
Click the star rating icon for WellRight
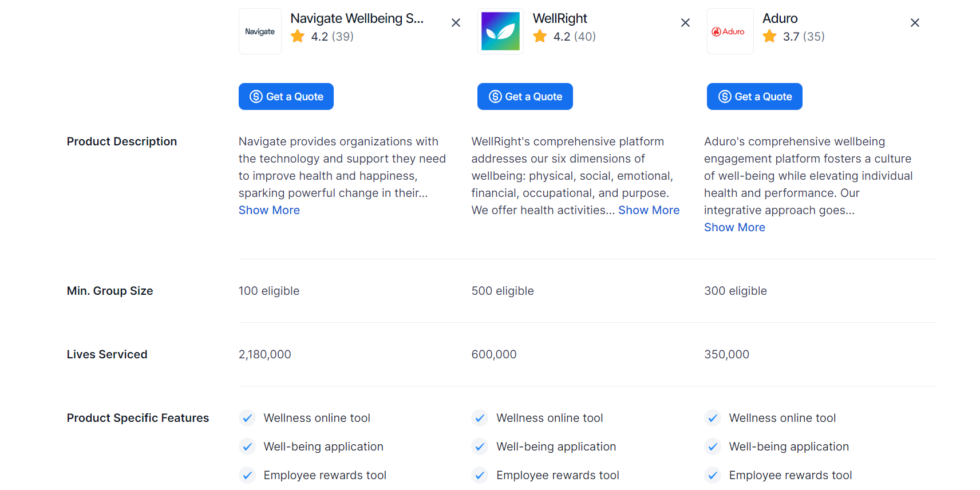coord(540,37)
